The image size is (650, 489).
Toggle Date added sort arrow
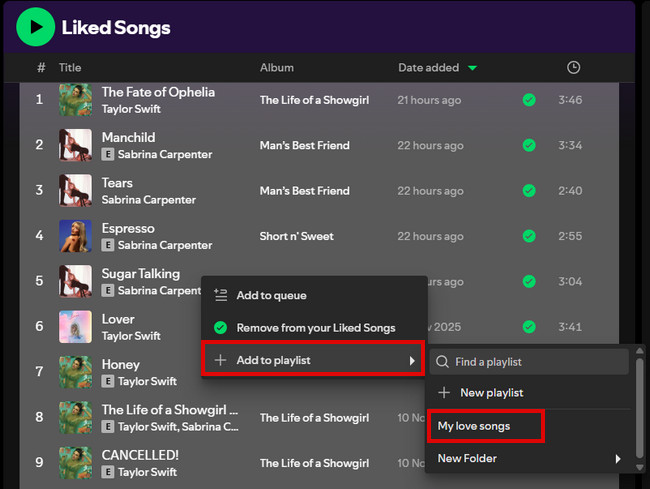tap(473, 68)
